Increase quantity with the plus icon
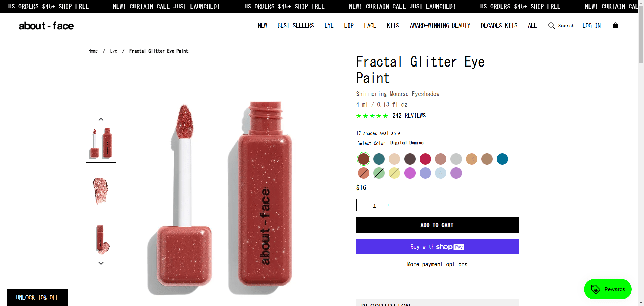The height and width of the screenshot is (306, 644). click(388, 205)
